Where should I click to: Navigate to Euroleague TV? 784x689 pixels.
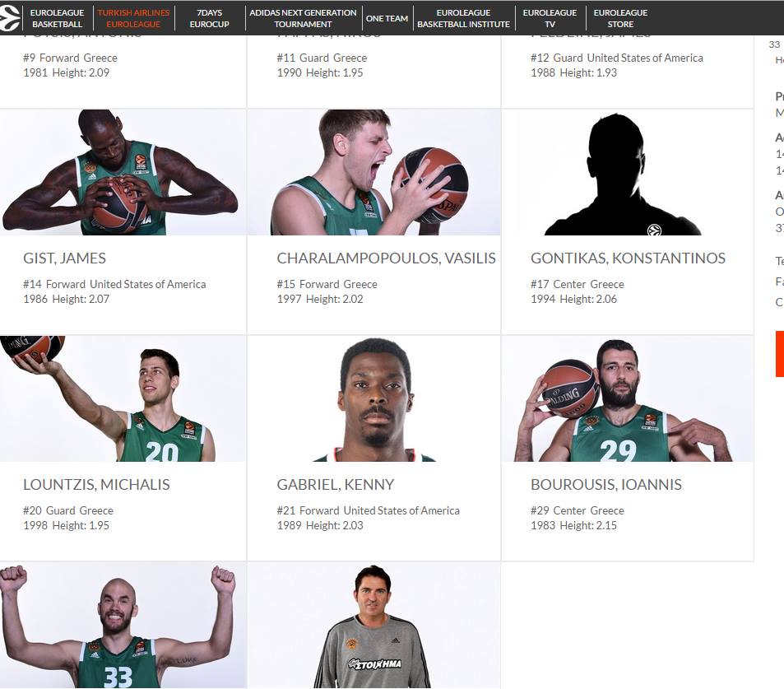[550, 18]
